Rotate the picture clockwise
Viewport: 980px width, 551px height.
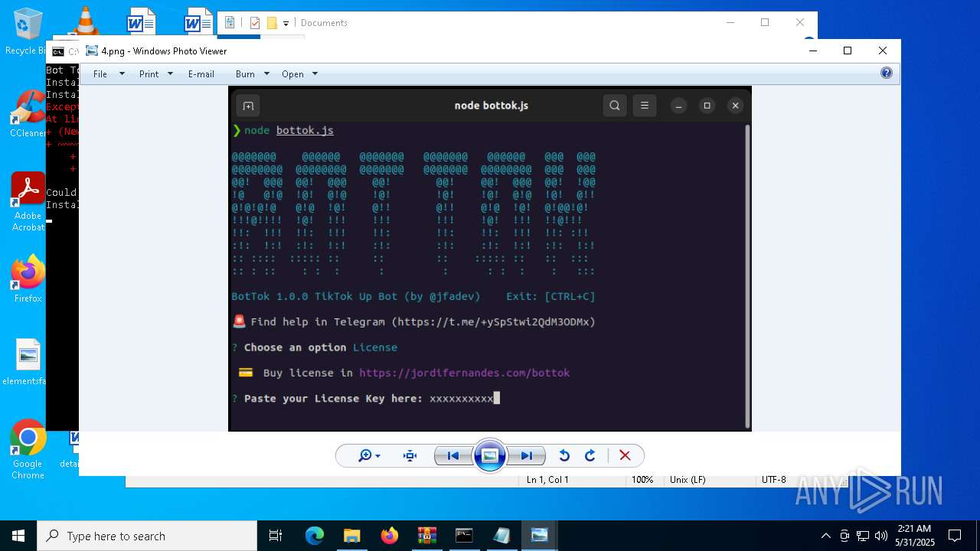click(590, 456)
